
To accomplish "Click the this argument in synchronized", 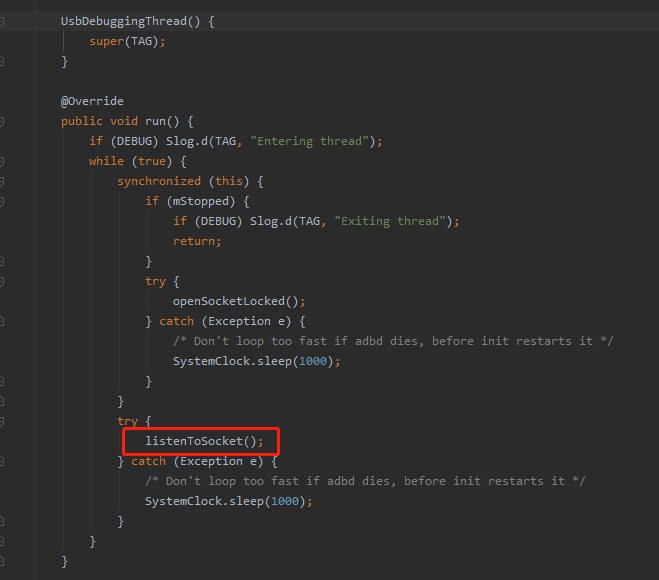I will [x=229, y=182].
